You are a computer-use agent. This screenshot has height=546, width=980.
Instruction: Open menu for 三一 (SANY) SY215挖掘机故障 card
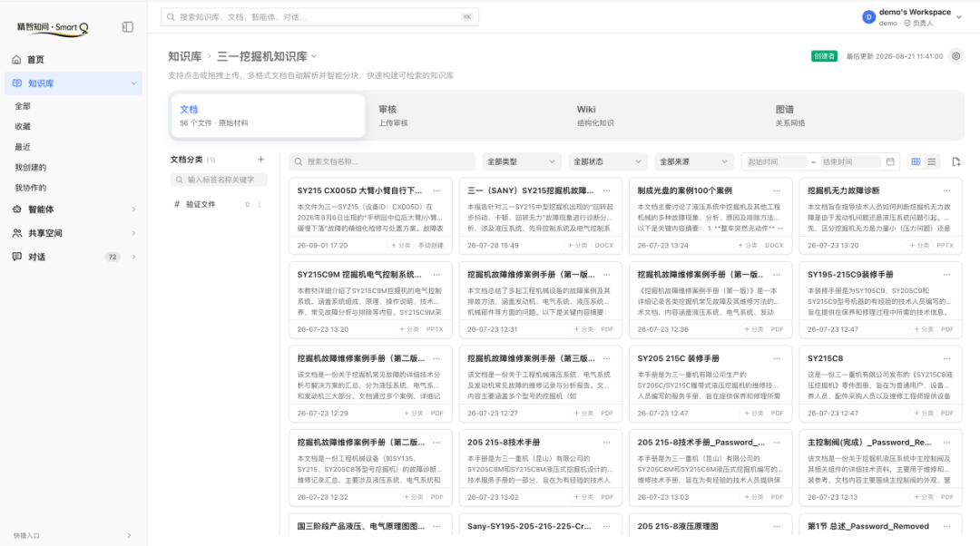(x=607, y=190)
